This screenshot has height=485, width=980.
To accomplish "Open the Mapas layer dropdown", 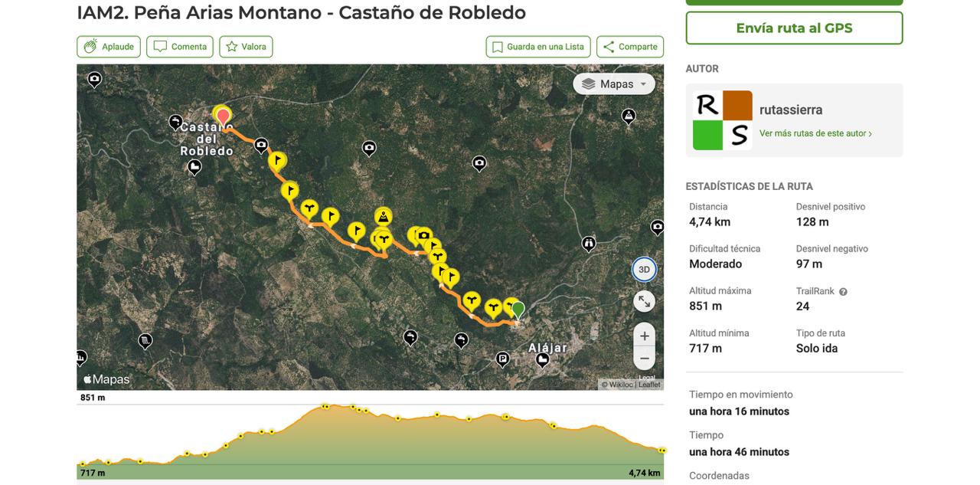I will point(614,84).
